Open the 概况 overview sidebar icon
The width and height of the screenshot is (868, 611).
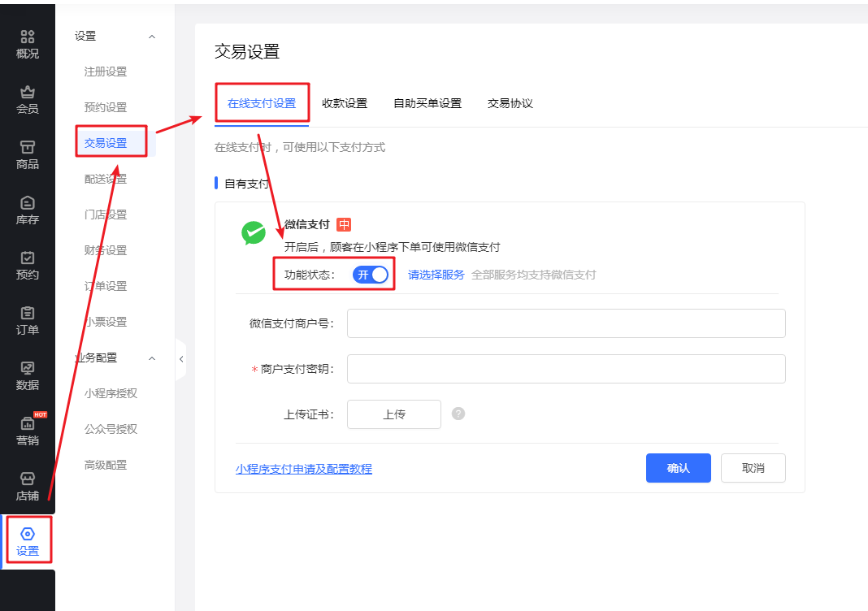click(27, 45)
